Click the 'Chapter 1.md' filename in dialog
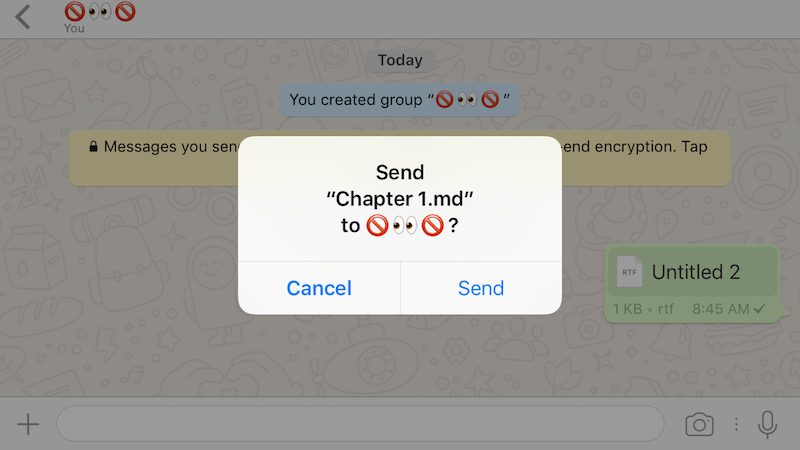 [400, 199]
